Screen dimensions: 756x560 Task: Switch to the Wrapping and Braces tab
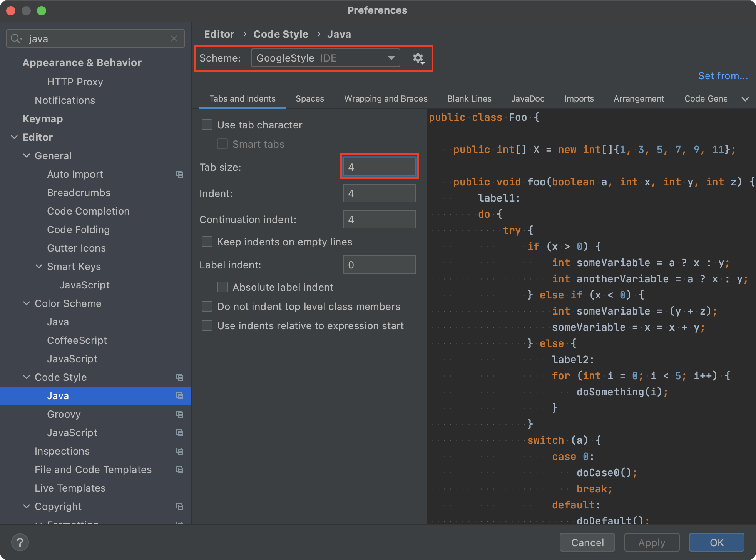click(x=386, y=99)
